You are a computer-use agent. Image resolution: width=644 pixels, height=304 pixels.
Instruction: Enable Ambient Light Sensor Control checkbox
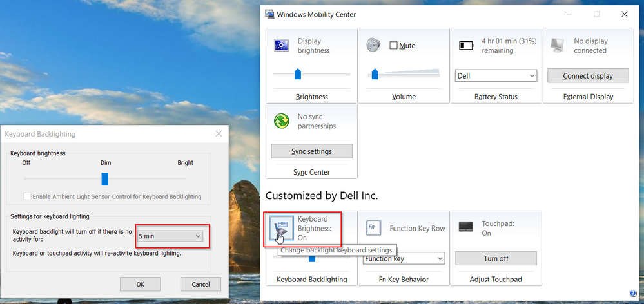27,196
